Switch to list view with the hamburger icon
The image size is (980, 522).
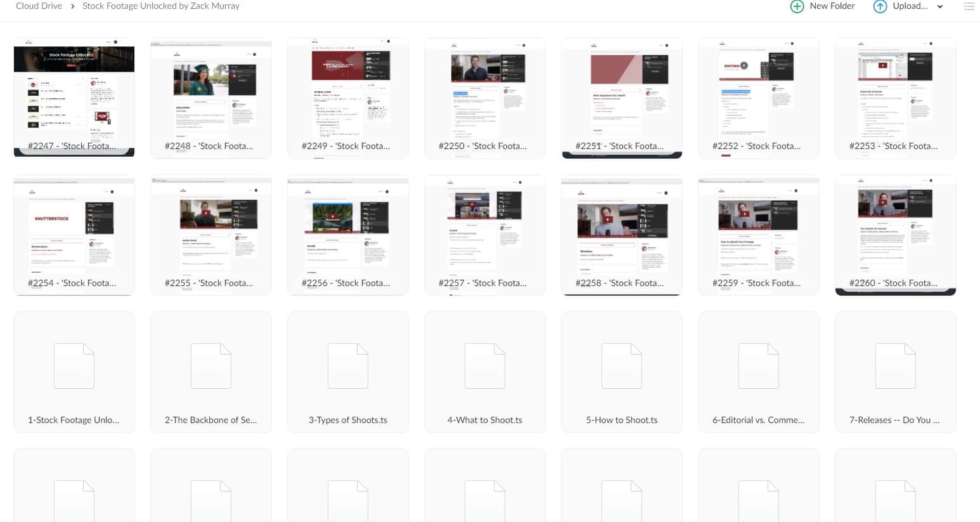click(969, 6)
